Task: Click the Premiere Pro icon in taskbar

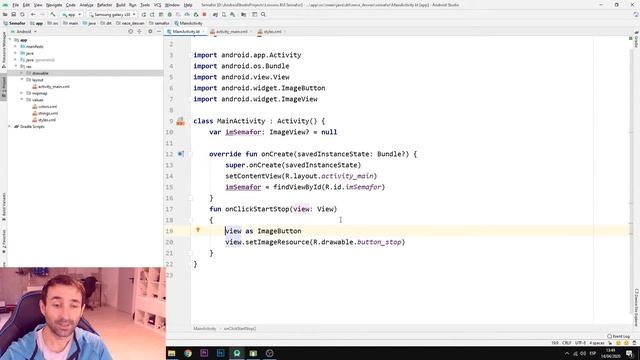Action: 204,353
